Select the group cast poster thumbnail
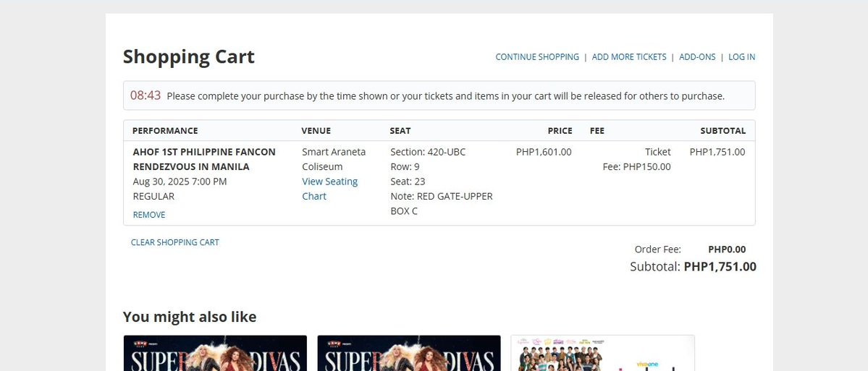This screenshot has height=371, width=868. point(602,353)
